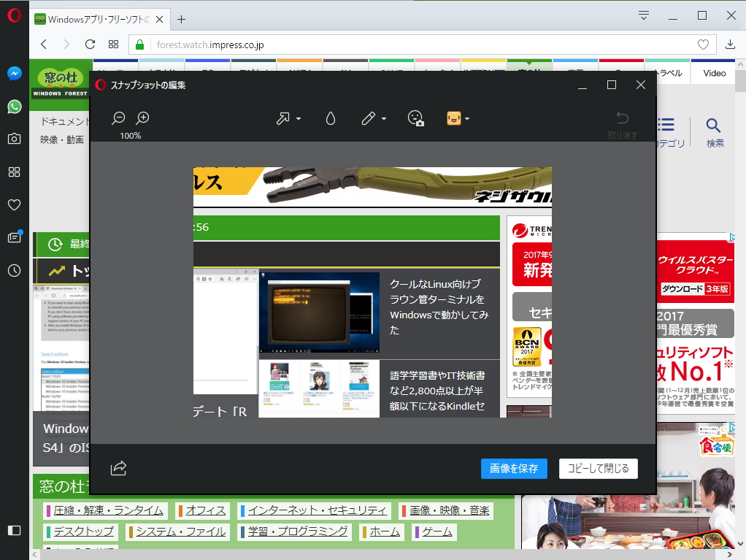Open Facebook Messenger in the sidebar
This screenshot has width=746, height=560.
tap(14, 74)
